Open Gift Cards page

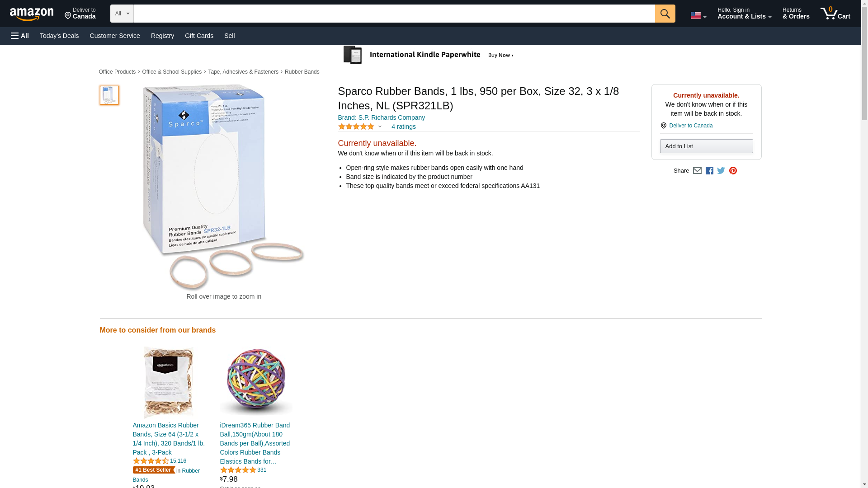point(199,36)
